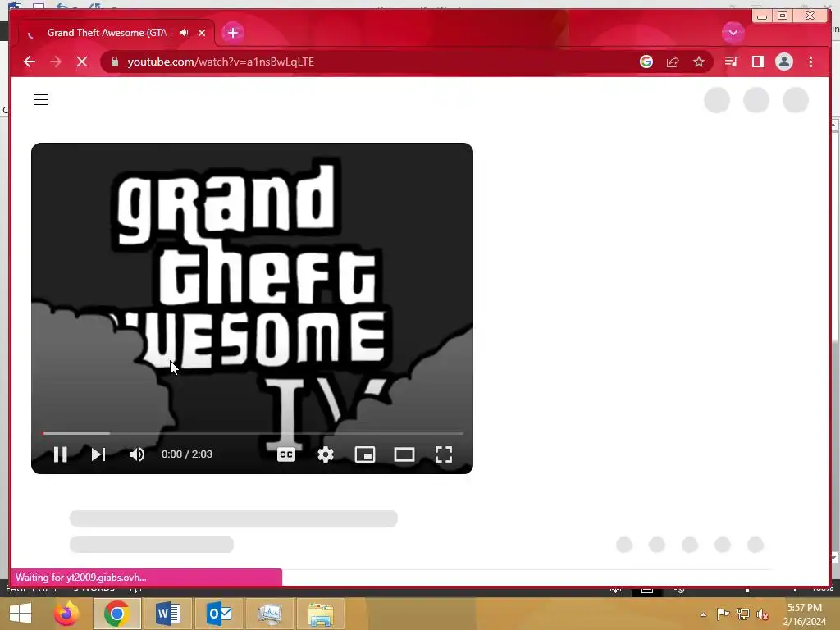Screen dimensions: 840x630
Task: Open the Action Center flag icon
Action: click(x=723, y=614)
